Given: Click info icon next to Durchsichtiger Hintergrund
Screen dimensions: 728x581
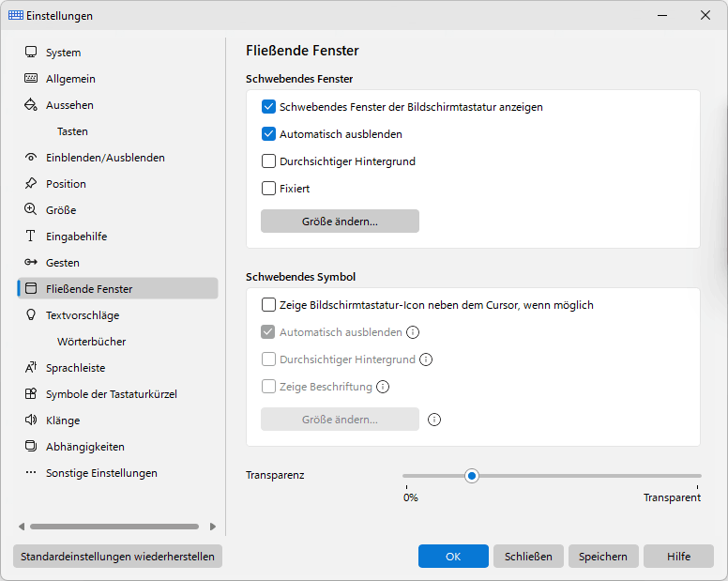Looking at the screenshot, I should point(426,359).
